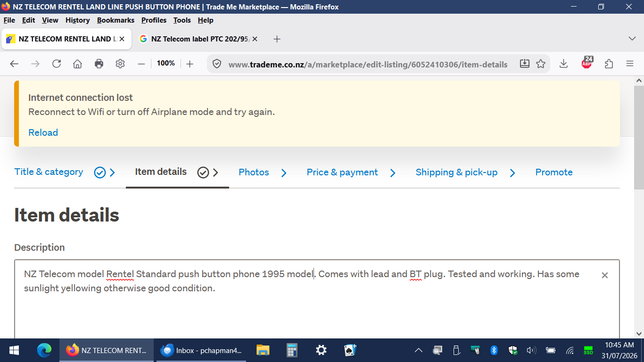Reload the page using the toolbar icon
The image size is (644, 362).
[57, 64]
